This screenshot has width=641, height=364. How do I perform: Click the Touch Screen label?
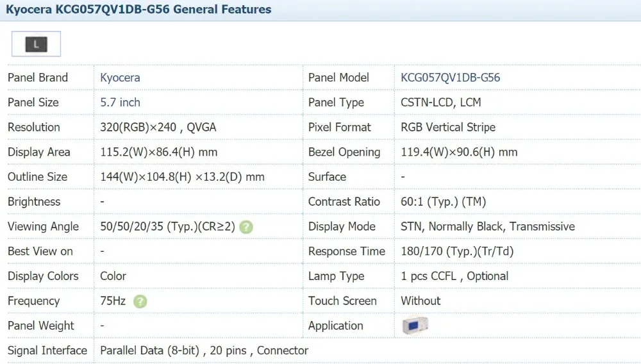[342, 301]
